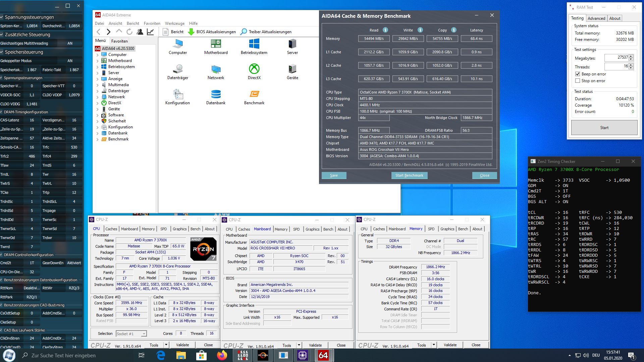The image size is (644, 362).
Task: Toggle Gleichzeitiges Multithreading off
Action: [70, 43]
